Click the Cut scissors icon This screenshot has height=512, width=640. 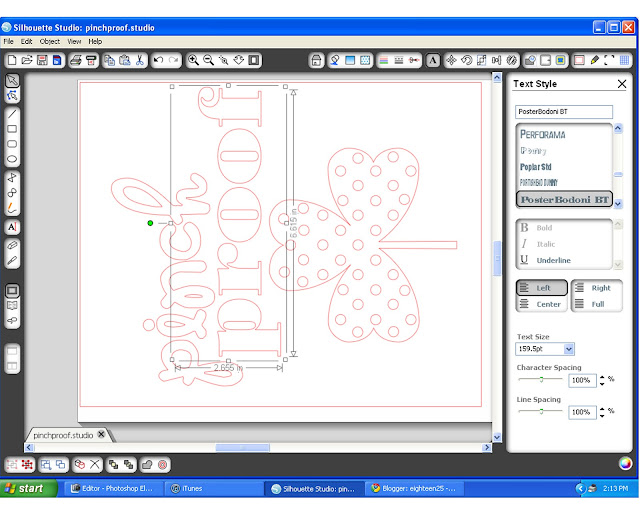(x=140, y=60)
